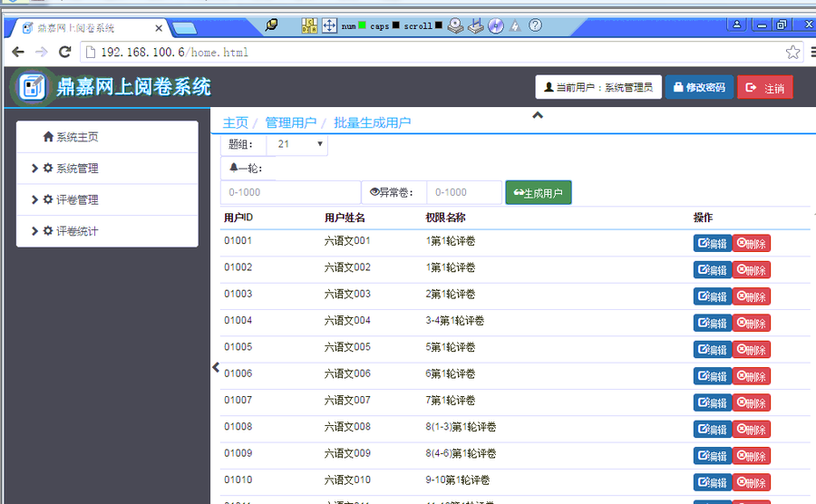The width and height of the screenshot is (816, 504).
Task: Edit user 01007
Action: (713, 402)
